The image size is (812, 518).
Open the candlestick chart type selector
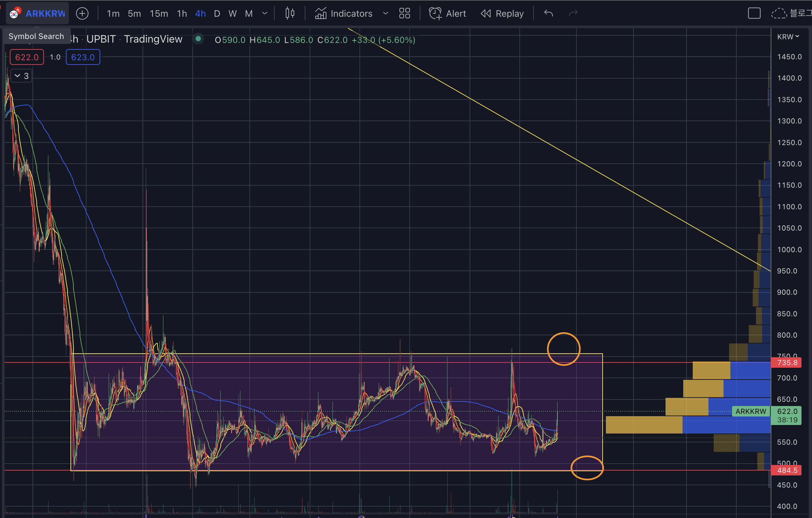tap(290, 13)
